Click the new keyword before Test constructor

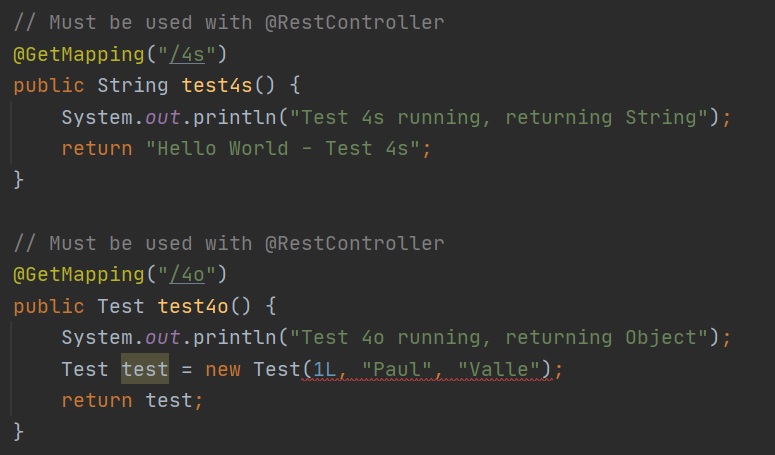point(223,369)
